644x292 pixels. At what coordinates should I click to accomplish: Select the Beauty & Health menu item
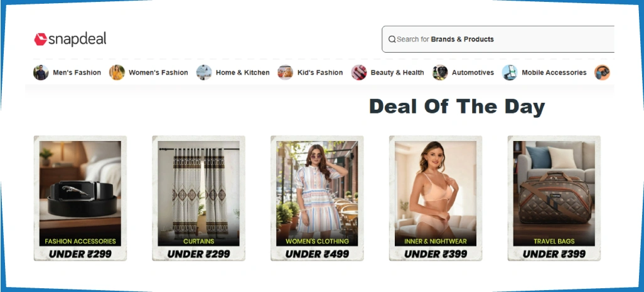397,73
